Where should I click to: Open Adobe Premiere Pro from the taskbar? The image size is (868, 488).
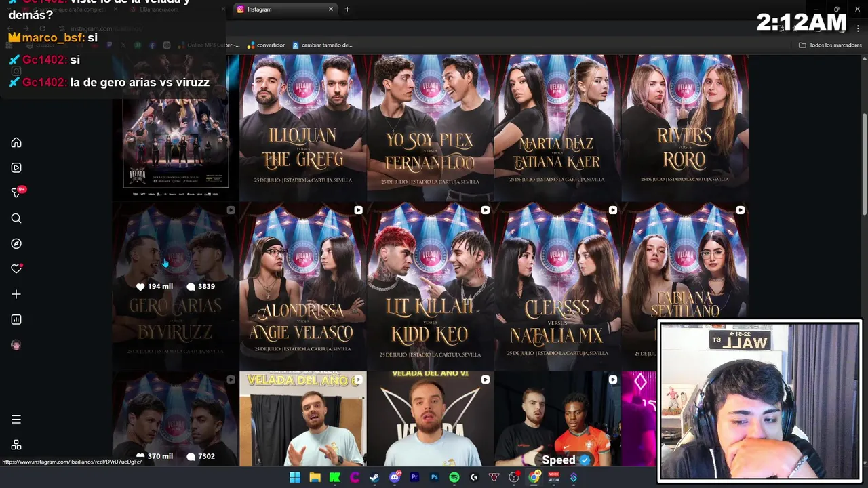(414, 477)
